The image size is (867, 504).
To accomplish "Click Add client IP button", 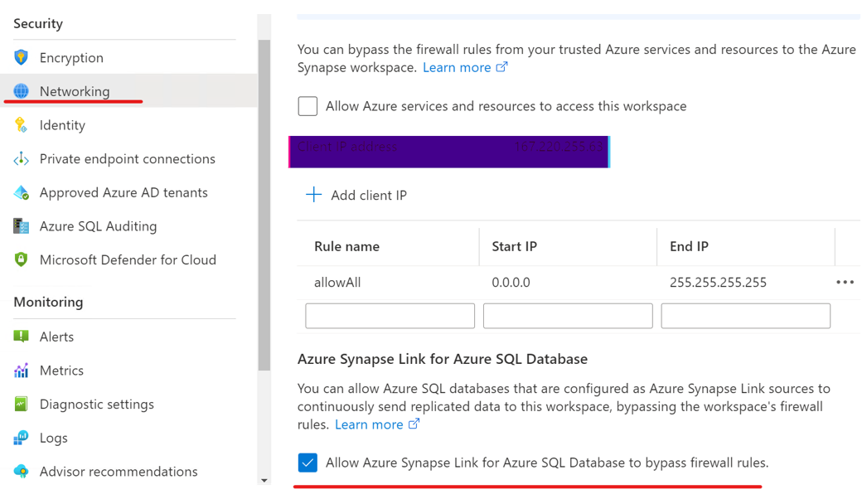I will pyautogui.click(x=356, y=196).
